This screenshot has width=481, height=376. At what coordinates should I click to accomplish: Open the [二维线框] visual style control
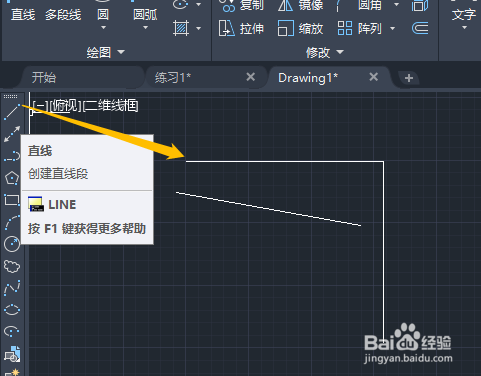110,106
